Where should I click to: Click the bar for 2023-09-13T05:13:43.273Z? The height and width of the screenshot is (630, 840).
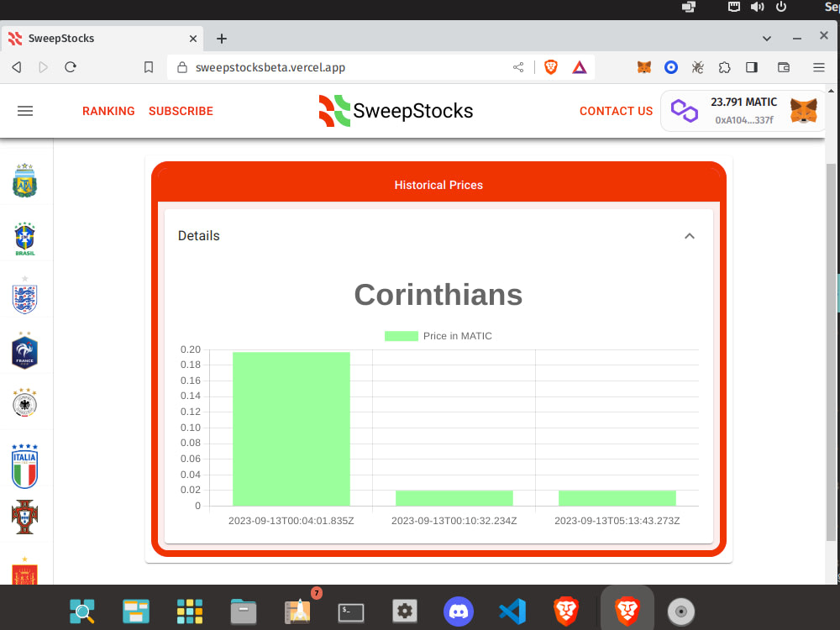coord(617,497)
